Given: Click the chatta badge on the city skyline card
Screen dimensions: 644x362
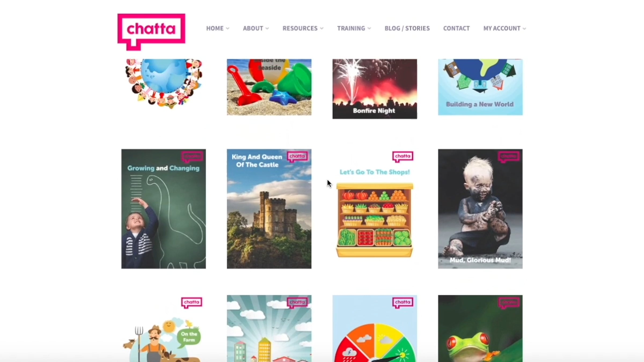Looking at the screenshot, I should tap(297, 303).
